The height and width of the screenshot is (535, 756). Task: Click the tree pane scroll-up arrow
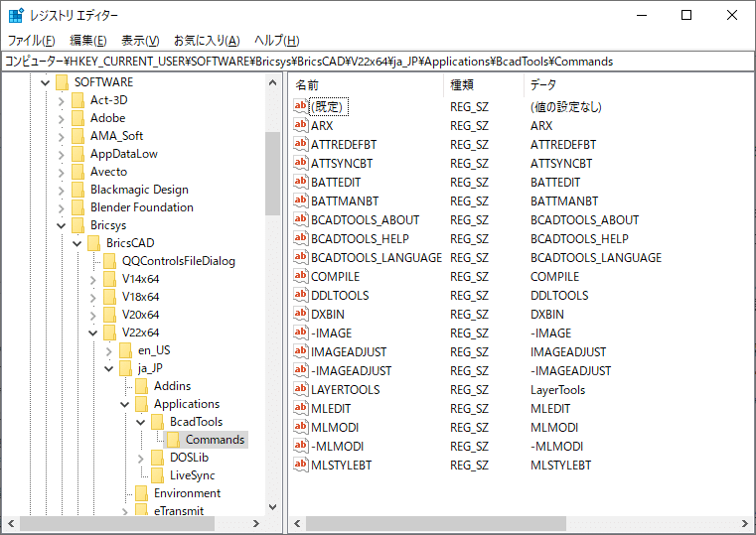(272, 82)
